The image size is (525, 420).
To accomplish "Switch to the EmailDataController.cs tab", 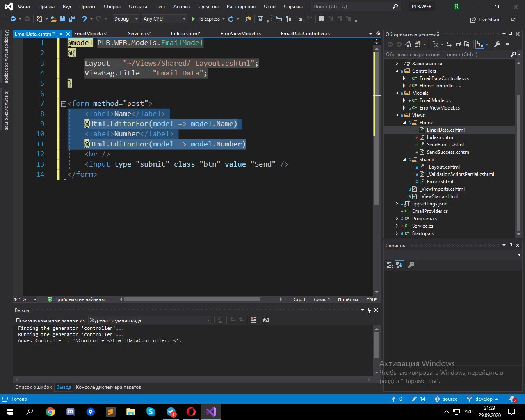I will (305, 34).
